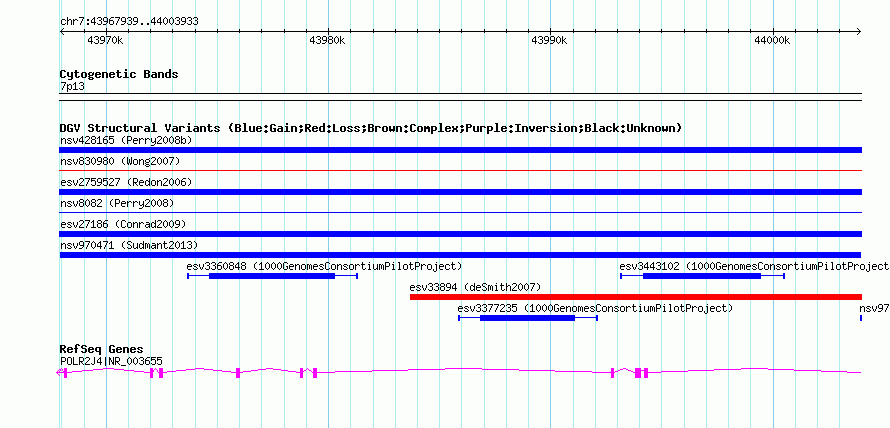The image size is (890, 428).
Task: Click the esv3443102 blue variant glyph
Action: pyautogui.click(x=702, y=276)
